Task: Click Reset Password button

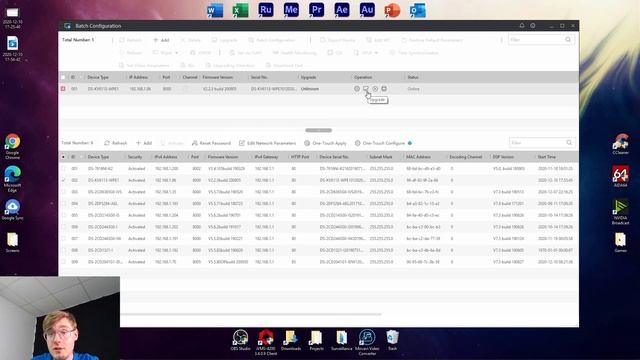Action: 211,143
